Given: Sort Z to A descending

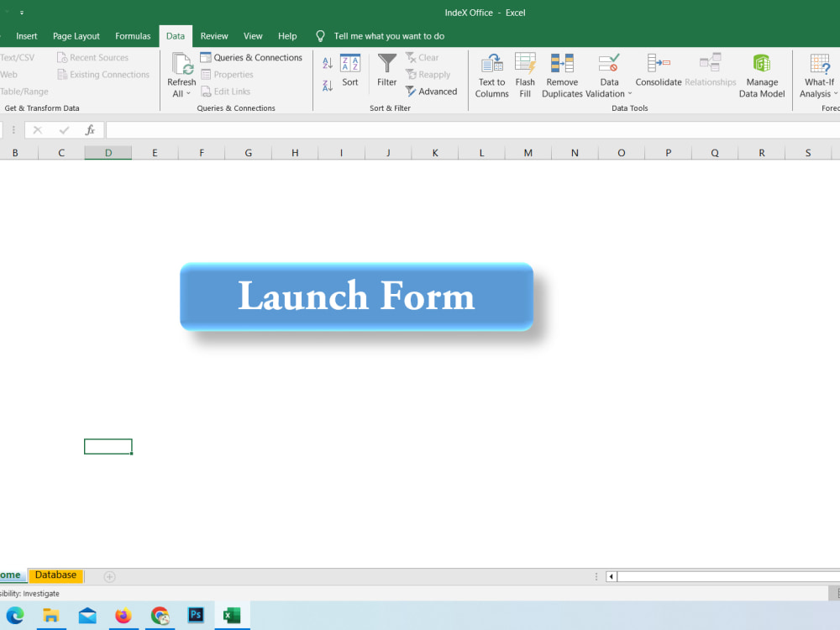Looking at the screenshot, I should (328, 85).
